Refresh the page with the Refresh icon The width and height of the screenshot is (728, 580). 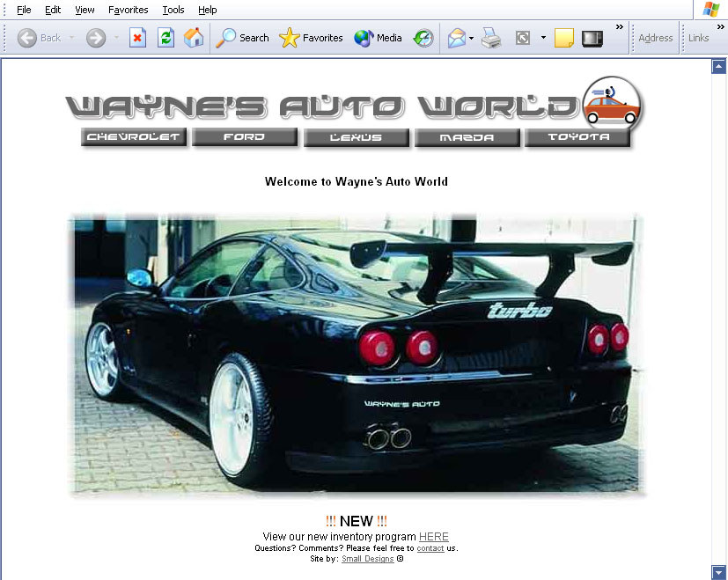[x=165, y=38]
